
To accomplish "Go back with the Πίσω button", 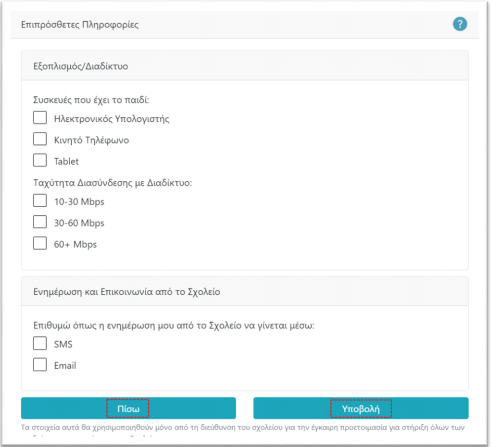I will click(128, 408).
